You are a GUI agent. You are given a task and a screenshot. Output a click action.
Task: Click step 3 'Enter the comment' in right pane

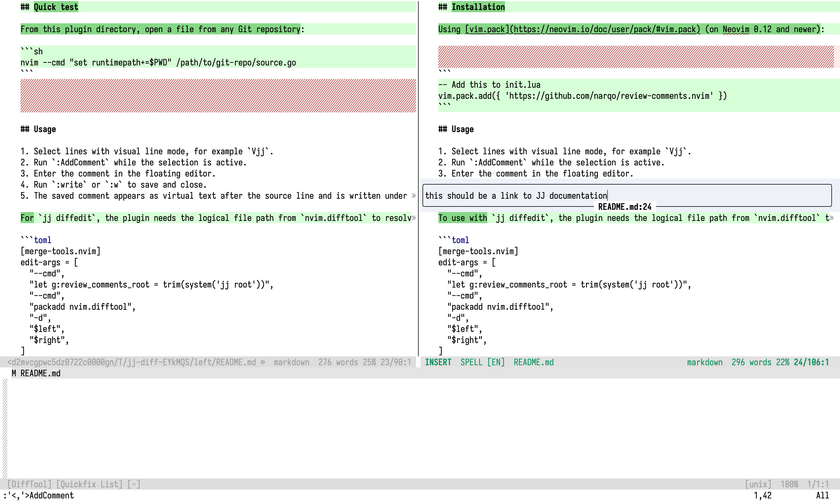pos(536,173)
